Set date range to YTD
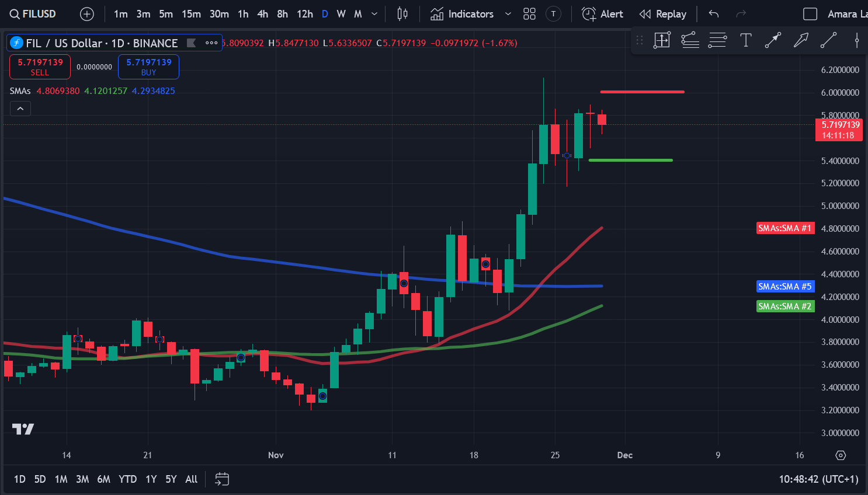 point(127,479)
